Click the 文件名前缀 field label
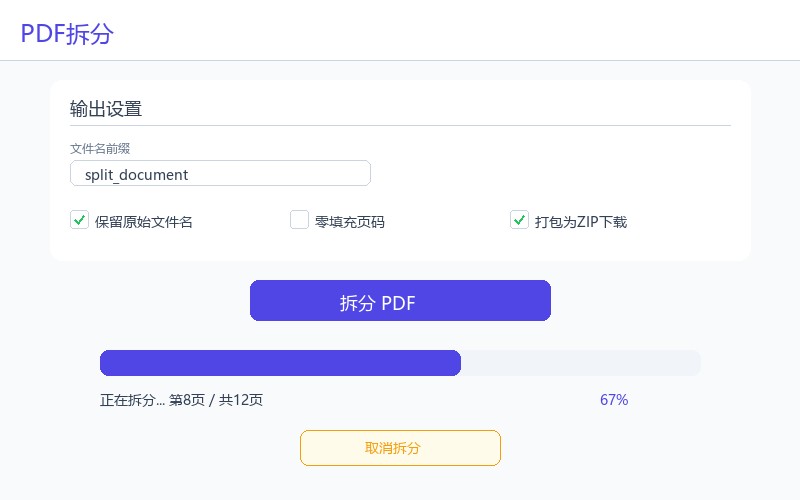This screenshot has width=800, height=500. pos(100,148)
